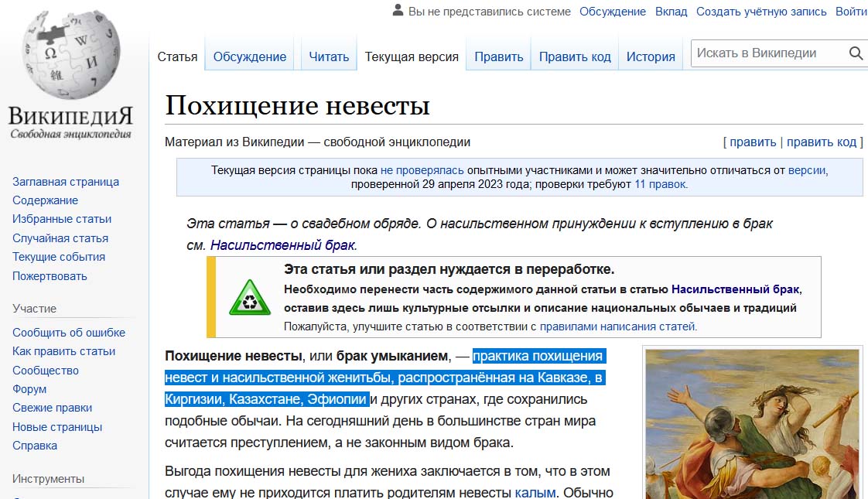This screenshot has width=868, height=499.
Task: Open 'Форум' sidebar link
Action: pos(29,389)
